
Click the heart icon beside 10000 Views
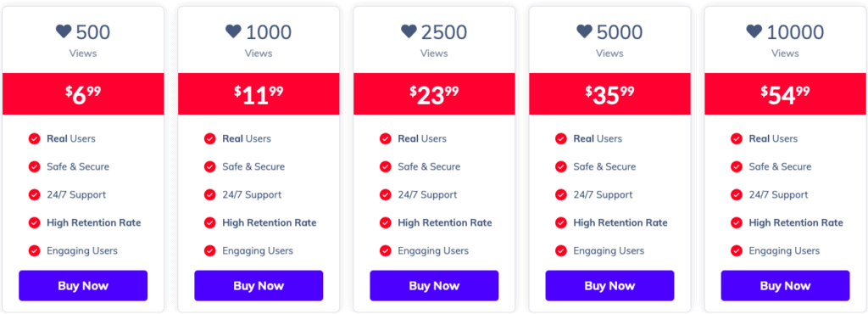(754, 31)
